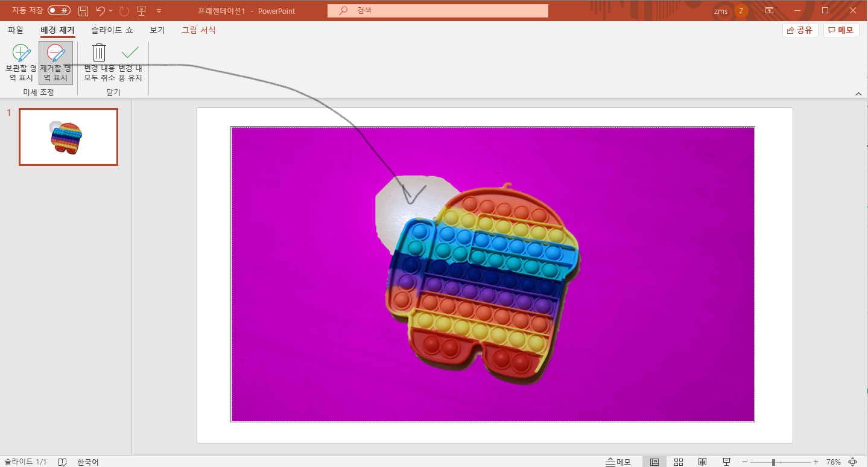Click the 78% zoom level

click(x=834, y=462)
